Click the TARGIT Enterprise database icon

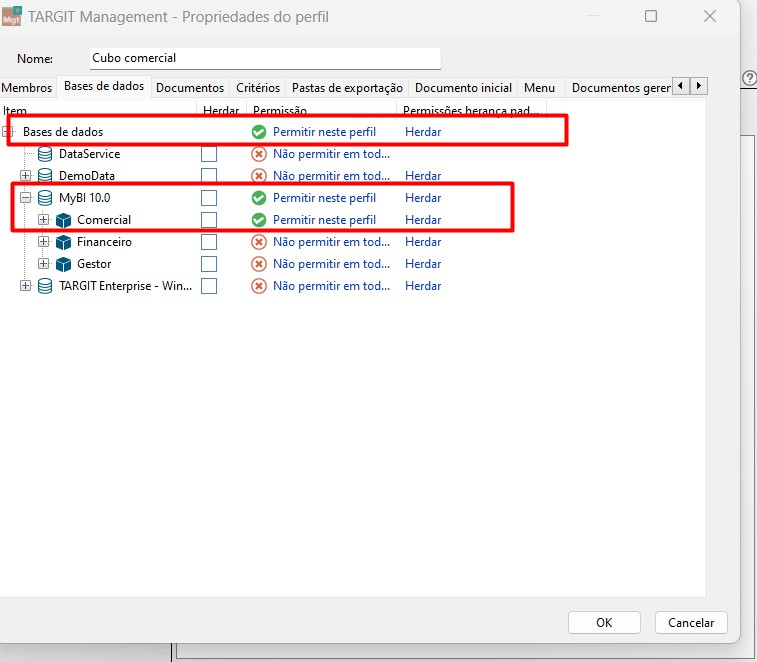[x=45, y=286]
